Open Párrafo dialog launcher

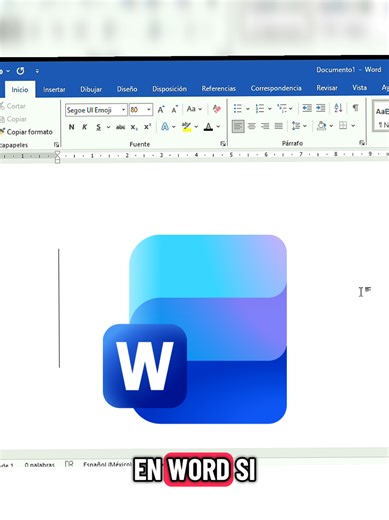point(362,143)
